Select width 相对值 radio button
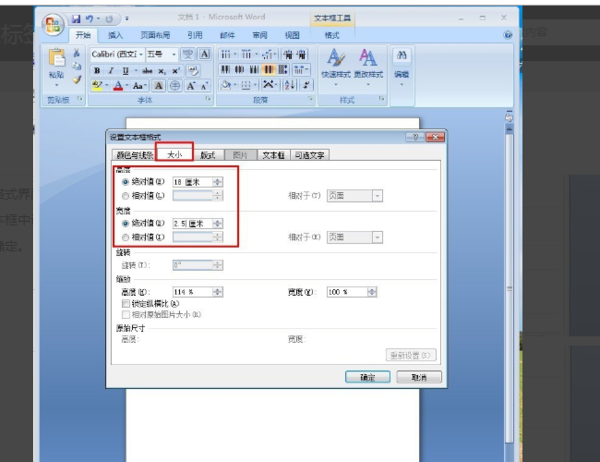600x462 pixels. click(x=125, y=237)
